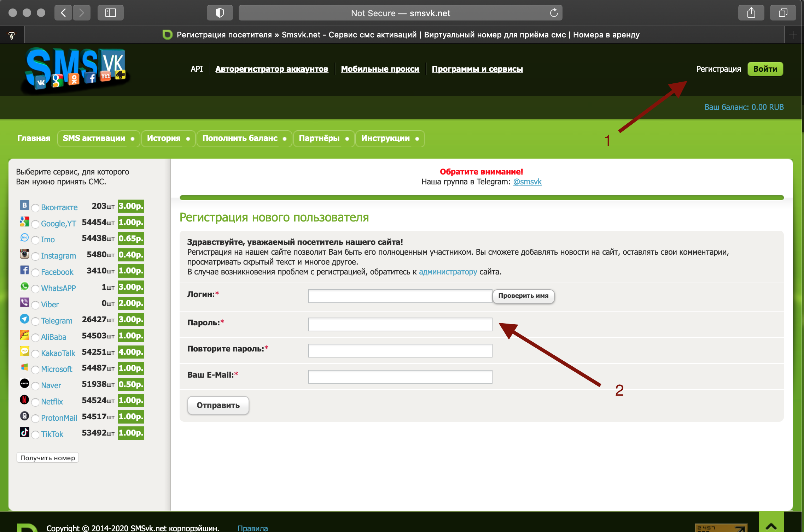Click the Логин input field
Screen dimensions: 804x532
(400, 296)
